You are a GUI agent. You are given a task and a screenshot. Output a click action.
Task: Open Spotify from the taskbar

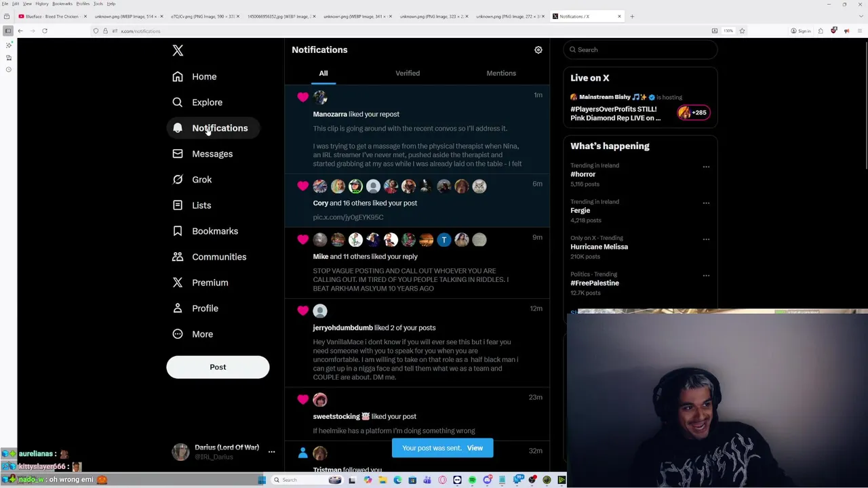(472, 480)
